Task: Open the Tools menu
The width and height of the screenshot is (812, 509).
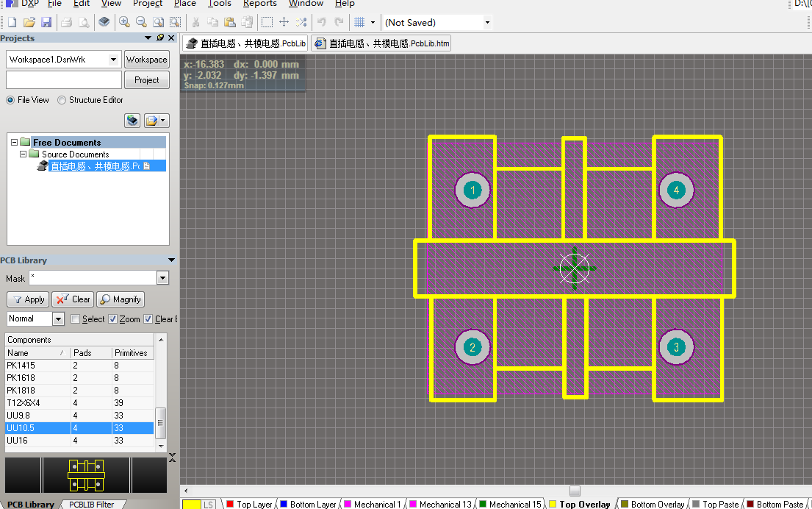Action: click(220, 3)
